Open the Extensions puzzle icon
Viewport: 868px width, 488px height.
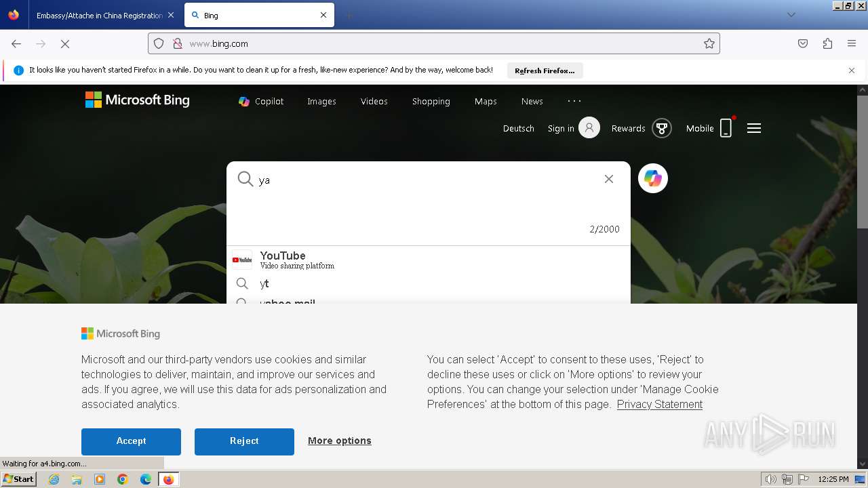[827, 43]
